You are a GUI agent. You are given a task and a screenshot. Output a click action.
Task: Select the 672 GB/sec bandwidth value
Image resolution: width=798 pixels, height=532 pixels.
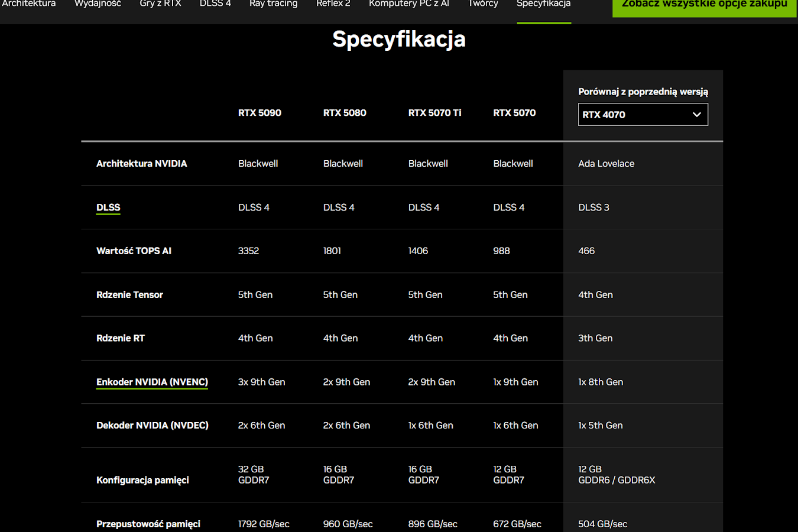point(517,524)
